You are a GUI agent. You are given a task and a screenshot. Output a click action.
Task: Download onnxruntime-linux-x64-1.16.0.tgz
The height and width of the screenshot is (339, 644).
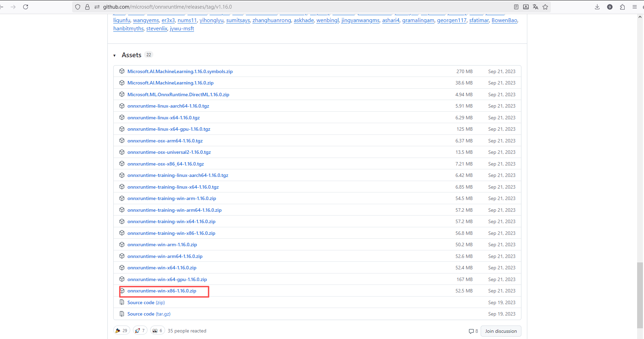point(163,118)
